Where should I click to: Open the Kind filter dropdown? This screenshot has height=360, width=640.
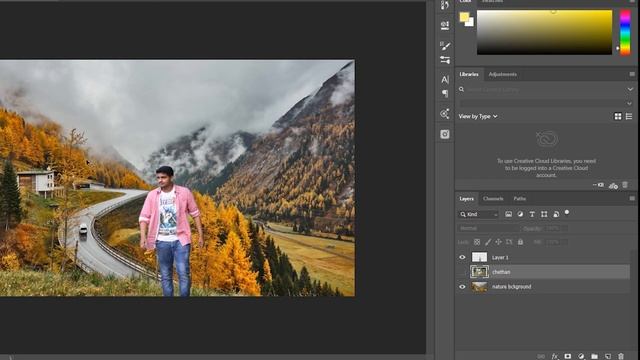478,214
